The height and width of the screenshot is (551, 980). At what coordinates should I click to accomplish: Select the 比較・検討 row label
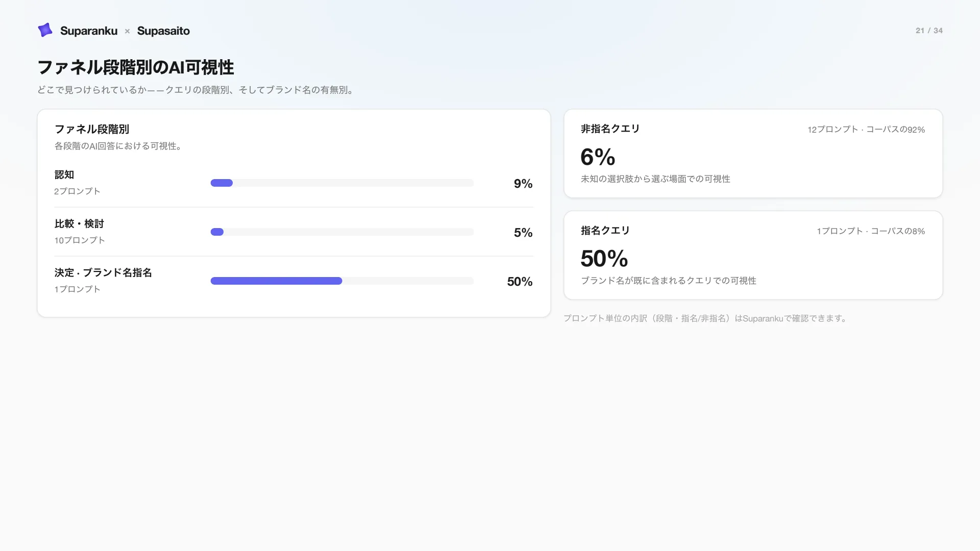click(79, 224)
